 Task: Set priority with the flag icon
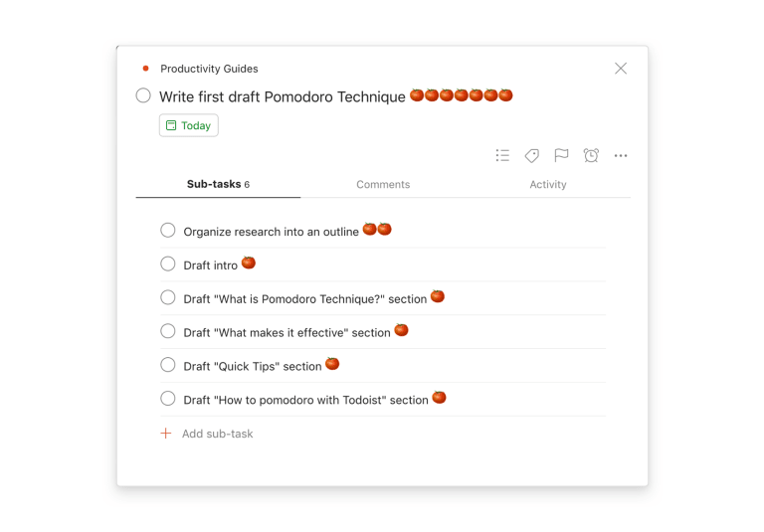(561, 155)
